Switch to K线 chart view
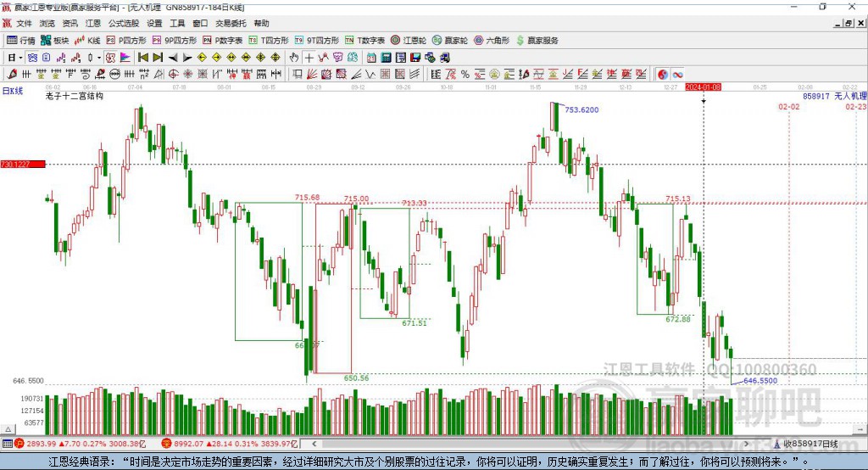This screenshot has width=868, height=470. point(87,41)
